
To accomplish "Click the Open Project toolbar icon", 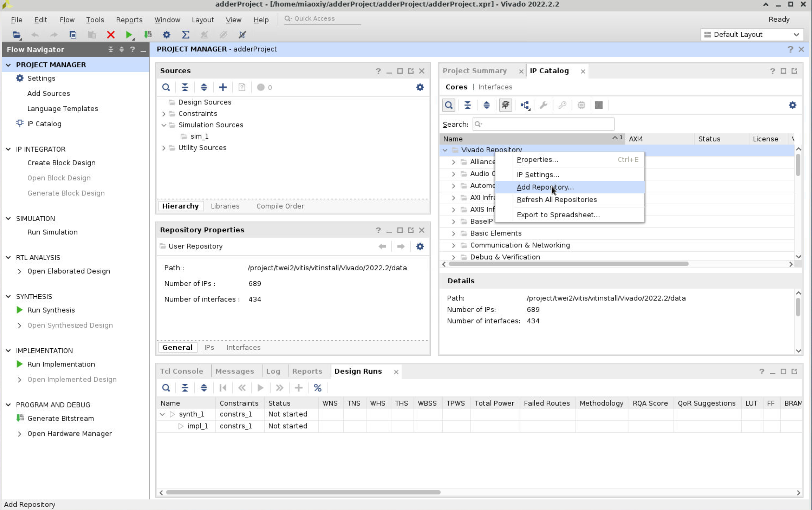I will coord(16,35).
